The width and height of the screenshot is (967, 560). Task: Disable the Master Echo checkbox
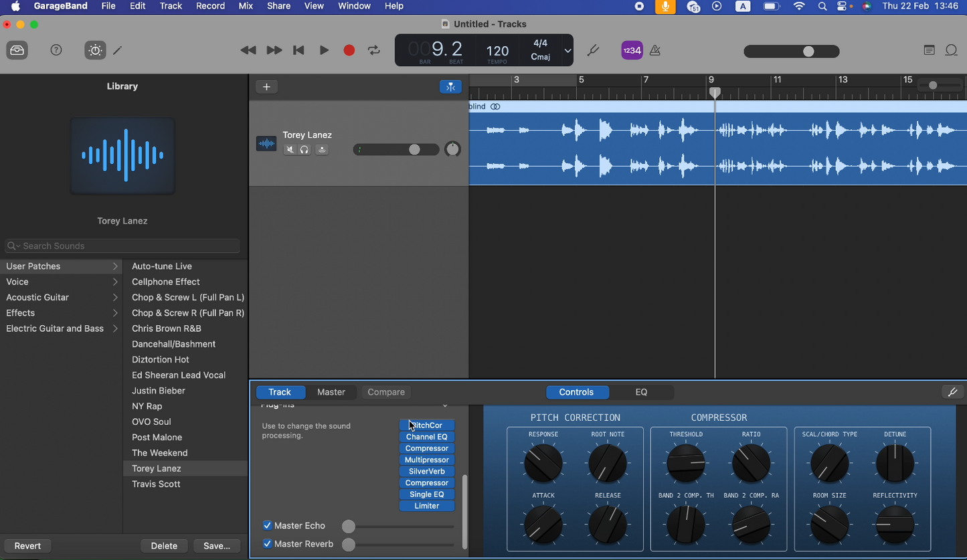pos(268,526)
